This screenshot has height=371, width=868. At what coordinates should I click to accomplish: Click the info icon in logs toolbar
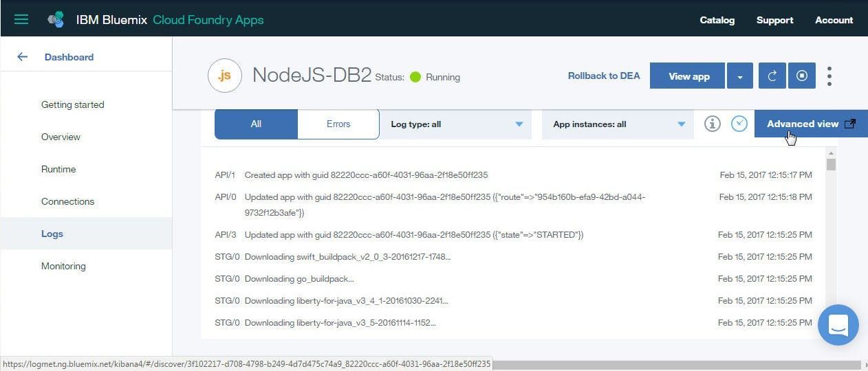tap(713, 124)
